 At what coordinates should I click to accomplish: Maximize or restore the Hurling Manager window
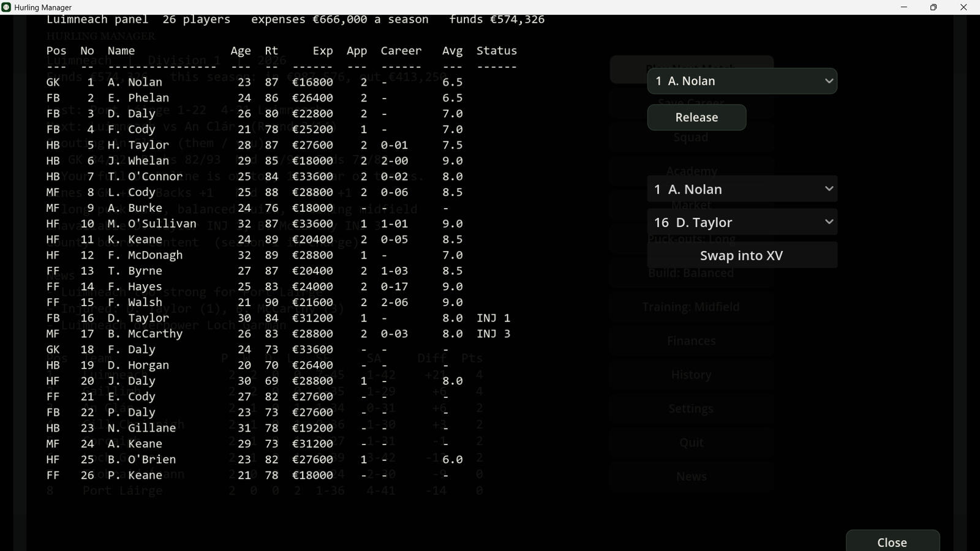click(x=933, y=7)
